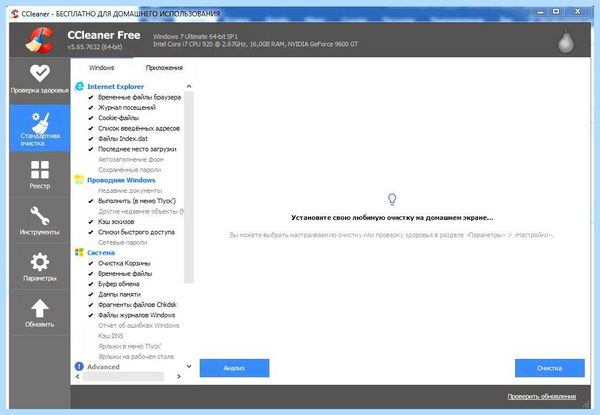Click the Проводник Windows folder icon
Image resolution: width=600 pixels, height=415 pixels.
79,179
